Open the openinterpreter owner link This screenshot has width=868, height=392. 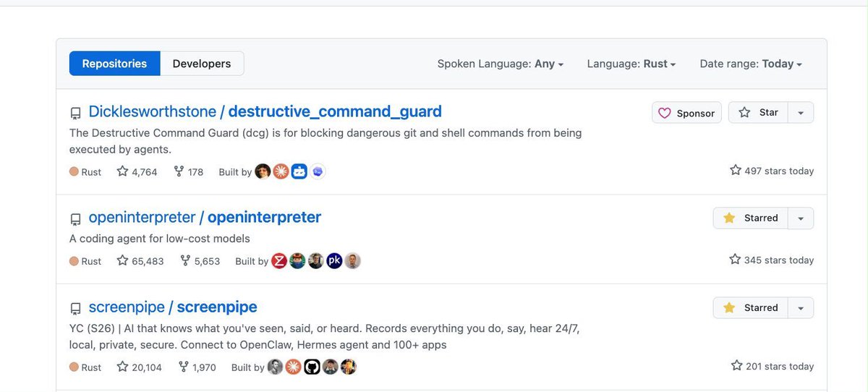(142, 217)
